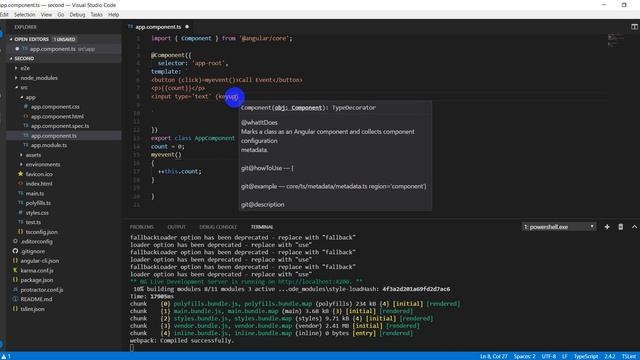Click the warnings indicator in the status bar
The height and width of the screenshot is (360, 640).
6,356
